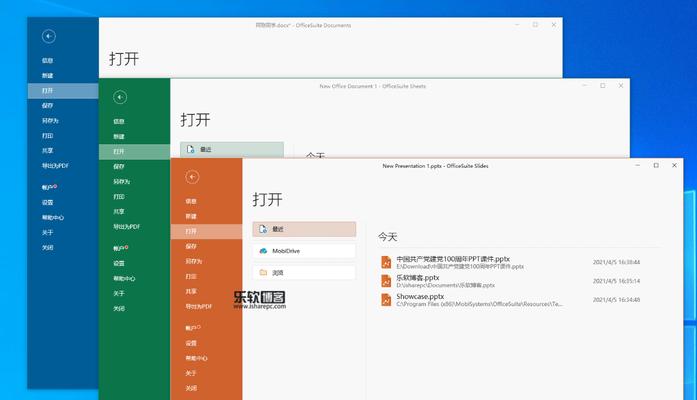The height and width of the screenshot is (400, 697).
Task: Select 关于 in Slides orange sidebar
Action: [x=191, y=373]
